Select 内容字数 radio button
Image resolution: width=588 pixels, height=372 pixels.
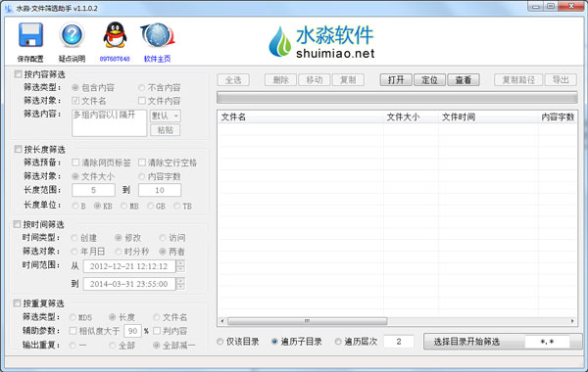(142, 176)
